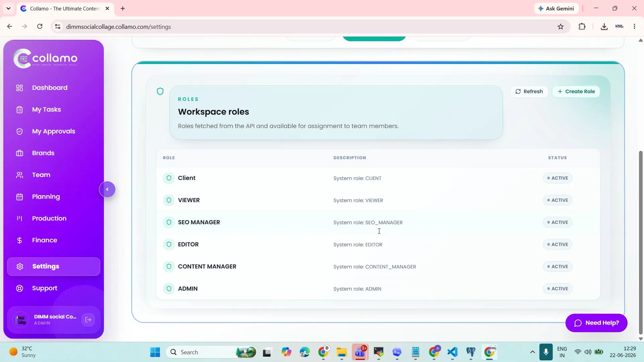
Task: Open My Approvals section
Action: (x=53, y=131)
